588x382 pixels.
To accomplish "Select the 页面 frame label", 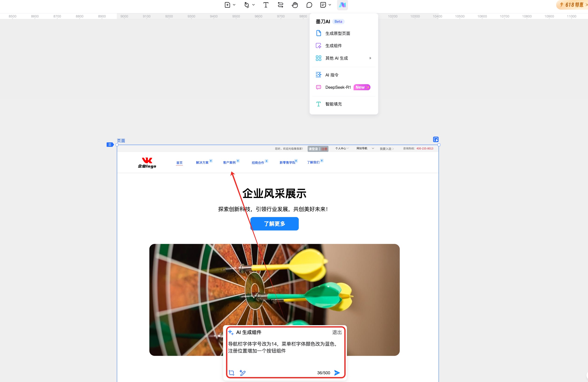I will (x=121, y=141).
